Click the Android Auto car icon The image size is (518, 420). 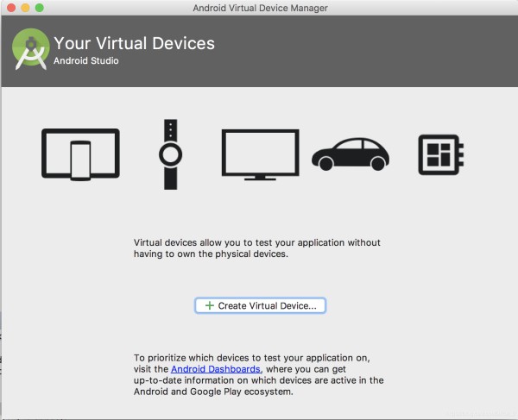coord(351,154)
